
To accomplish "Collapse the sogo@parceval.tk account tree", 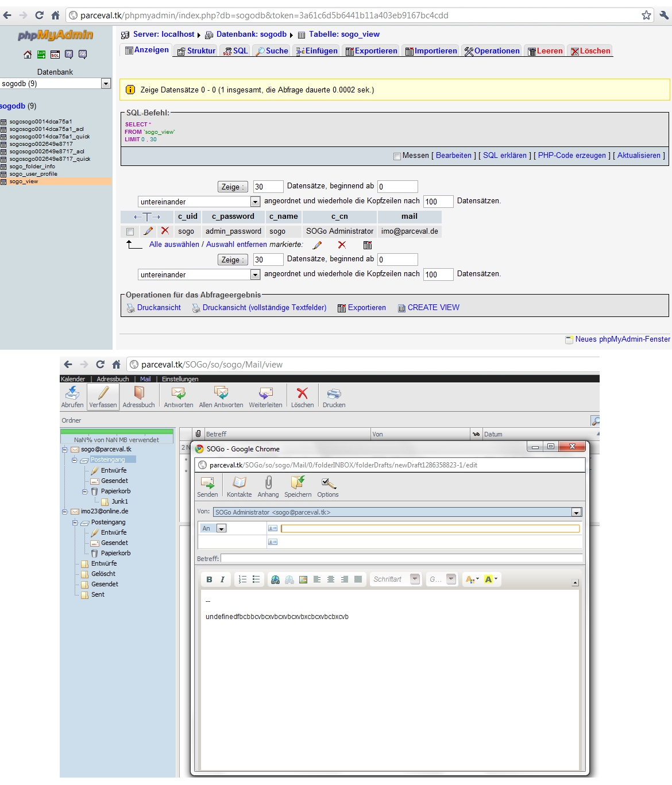I will pyautogui.click(x=65, y=450).
